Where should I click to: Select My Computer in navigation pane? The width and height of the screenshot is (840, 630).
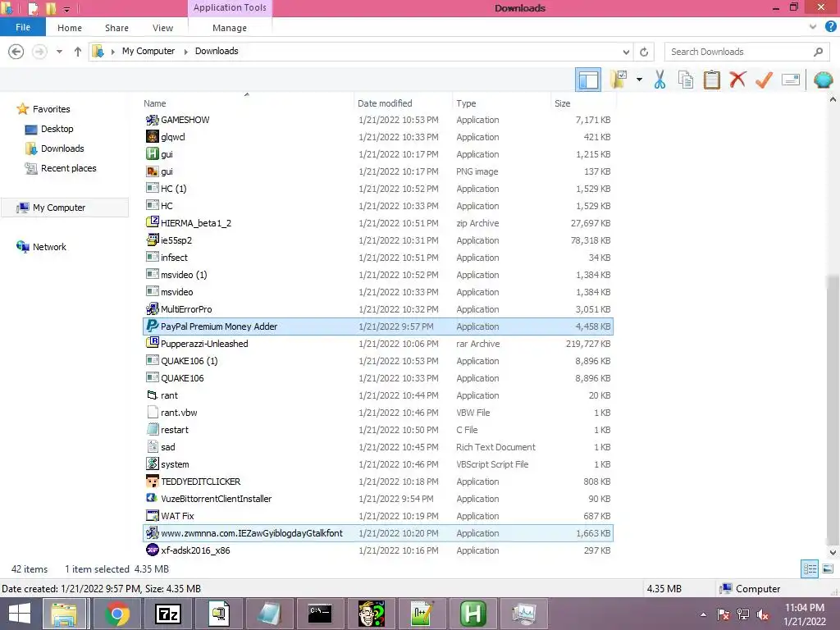59,208
